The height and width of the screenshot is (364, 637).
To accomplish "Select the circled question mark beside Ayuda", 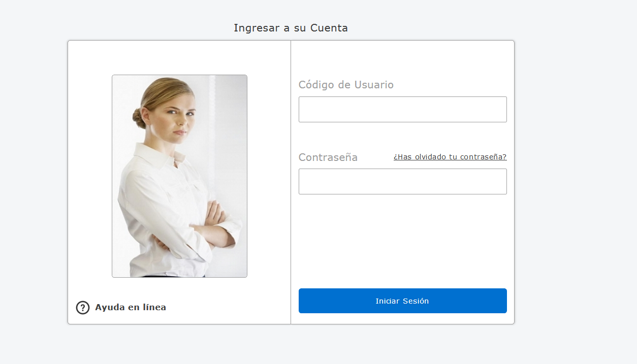I will coord(83,308).
